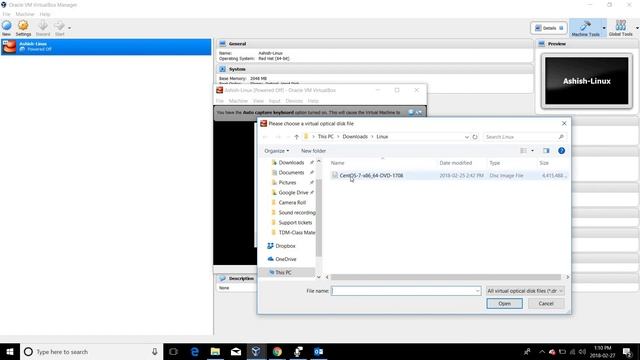640x360 pixels.
Task: Open Google Drive in the navigation pane
Action: [293, 193]
